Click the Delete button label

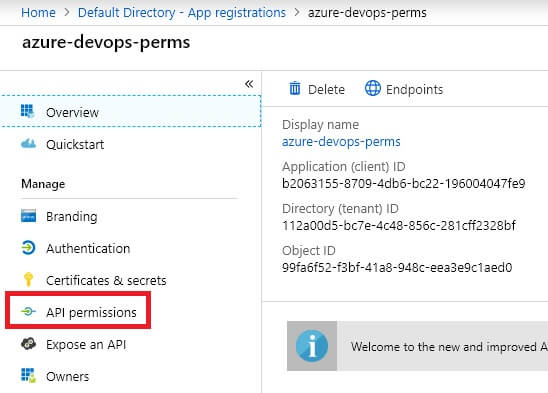pos(326,90)
